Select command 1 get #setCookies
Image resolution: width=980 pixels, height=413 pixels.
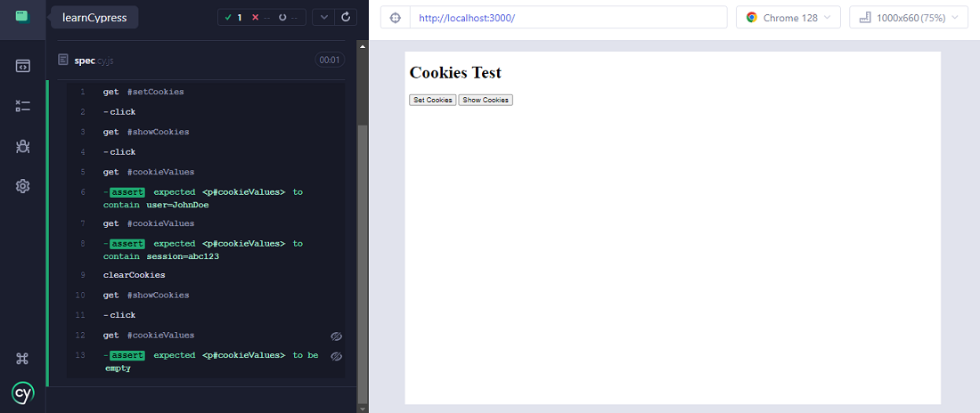coord(206,92)
